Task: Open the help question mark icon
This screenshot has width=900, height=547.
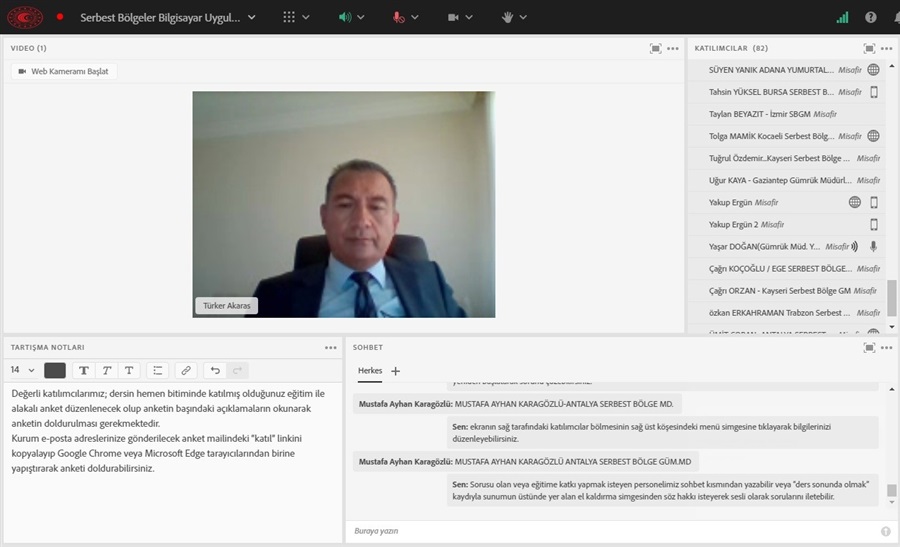Action: [x=870, y=17]
